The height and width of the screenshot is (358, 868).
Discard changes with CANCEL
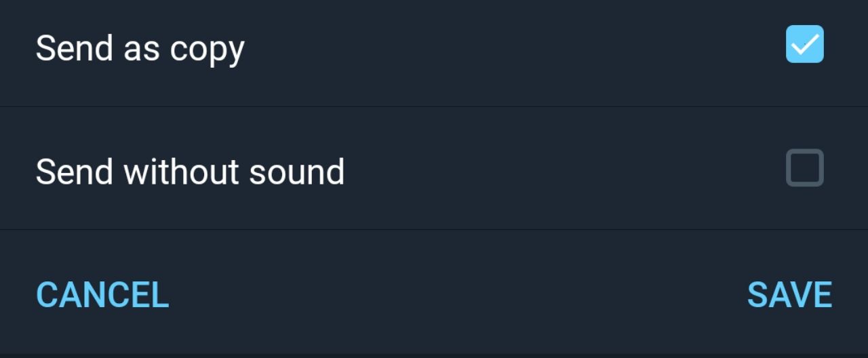[102, 294]
